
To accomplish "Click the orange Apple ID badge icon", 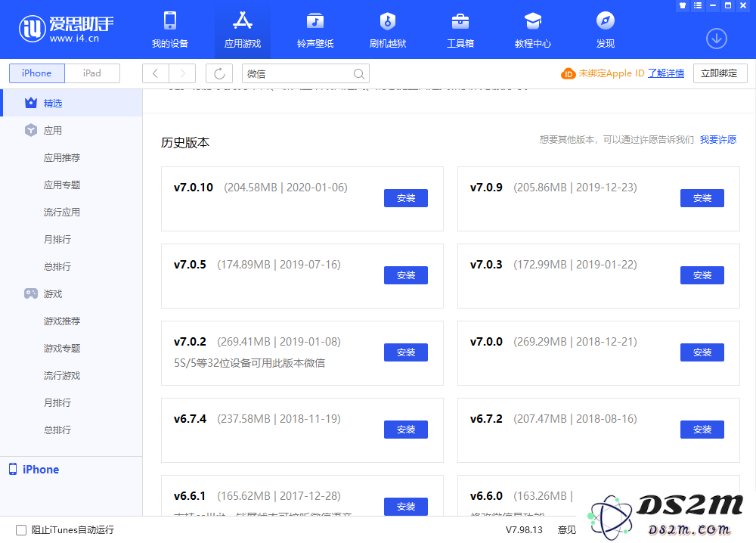I will 568,74.
